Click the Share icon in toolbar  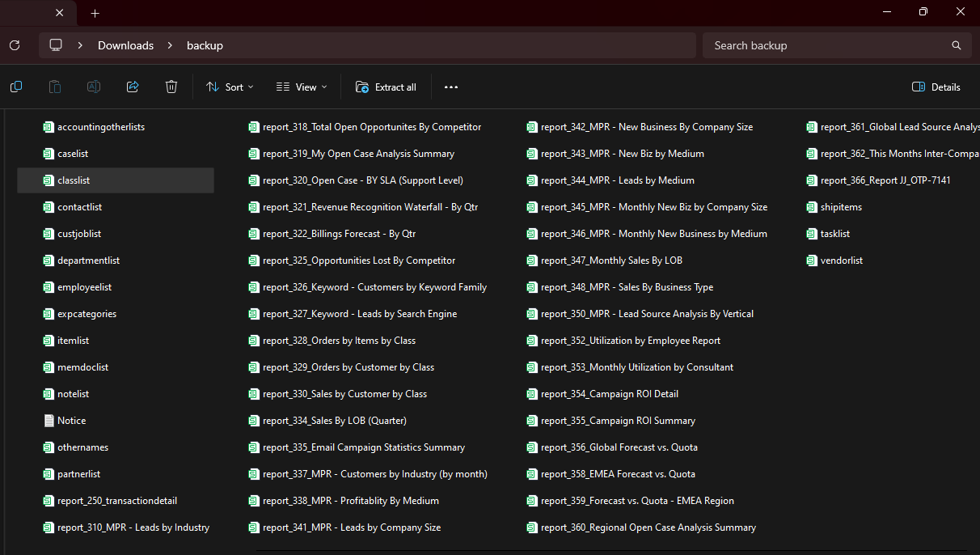pyautogui.click(x=133, y=87)
